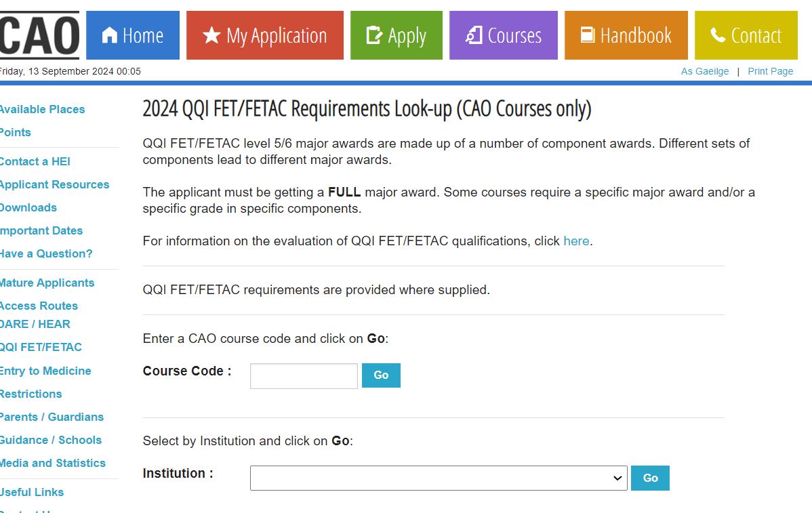Go to Mature Applicants sidebar link
812x513 pixels.
pos(47,283)
